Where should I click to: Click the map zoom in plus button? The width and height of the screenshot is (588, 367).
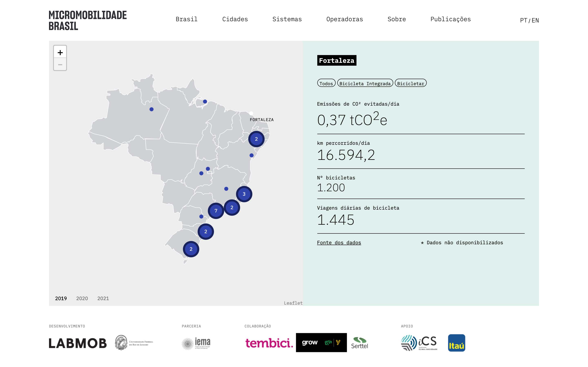(60, 52)
